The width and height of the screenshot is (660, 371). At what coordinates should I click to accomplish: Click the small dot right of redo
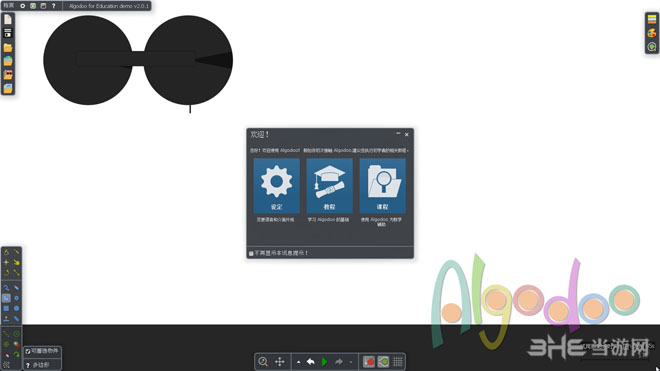tap(351, 362)
